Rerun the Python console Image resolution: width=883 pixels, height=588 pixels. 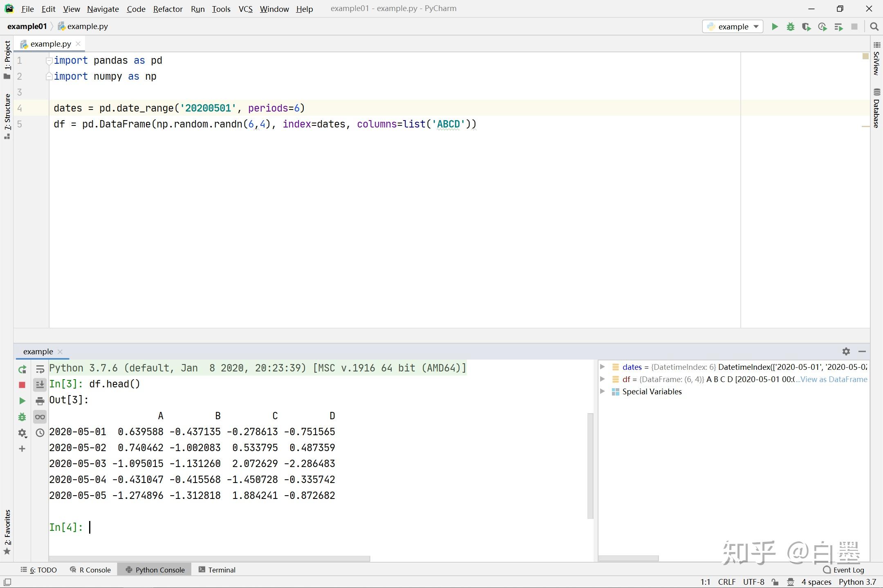[x=22, y=369]
